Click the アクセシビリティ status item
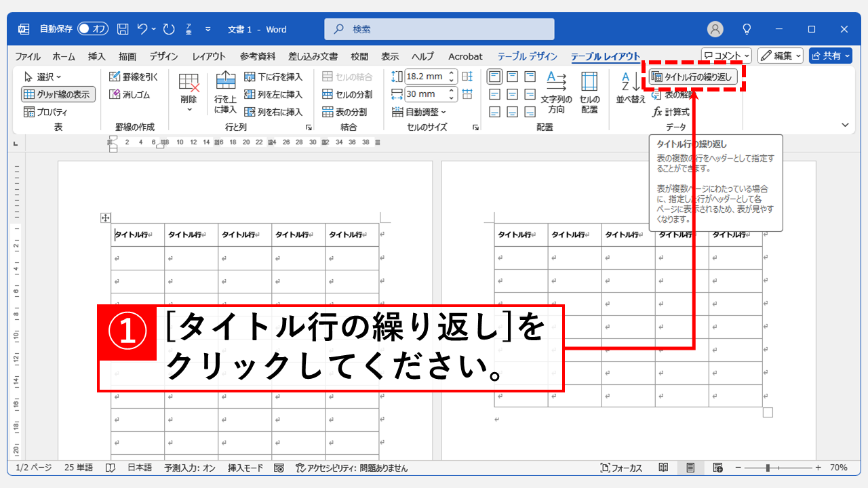Image resolution: width=868 pixels, height=488 pixels. pos(353,468)
